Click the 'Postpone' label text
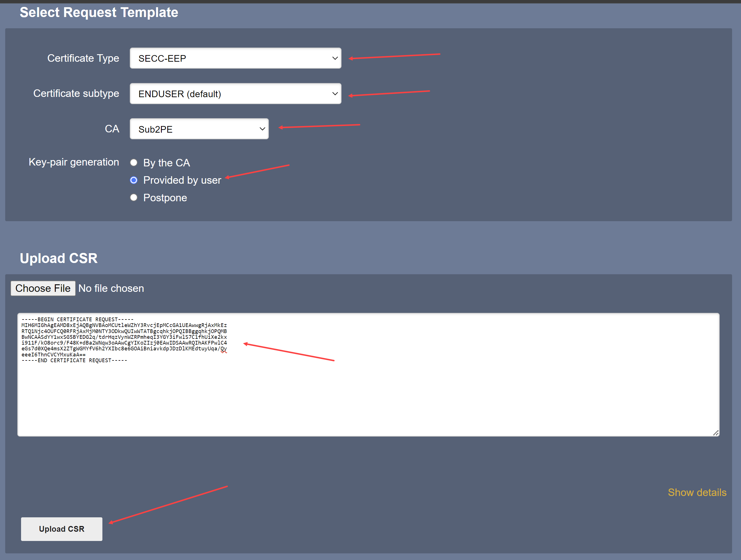The image size is (741, 560). (165, 198)
